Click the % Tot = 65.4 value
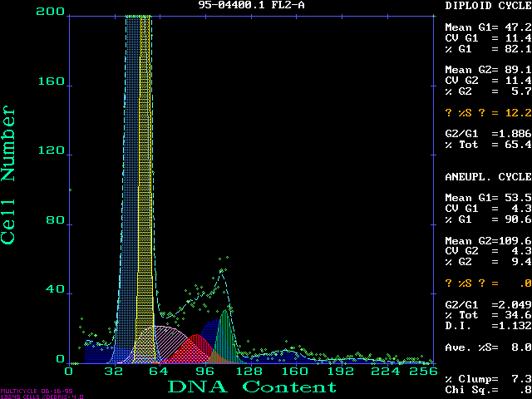 point(488,145)
